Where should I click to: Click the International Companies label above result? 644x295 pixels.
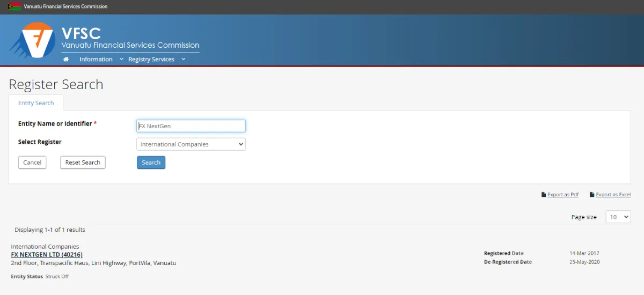coord(45,247)
